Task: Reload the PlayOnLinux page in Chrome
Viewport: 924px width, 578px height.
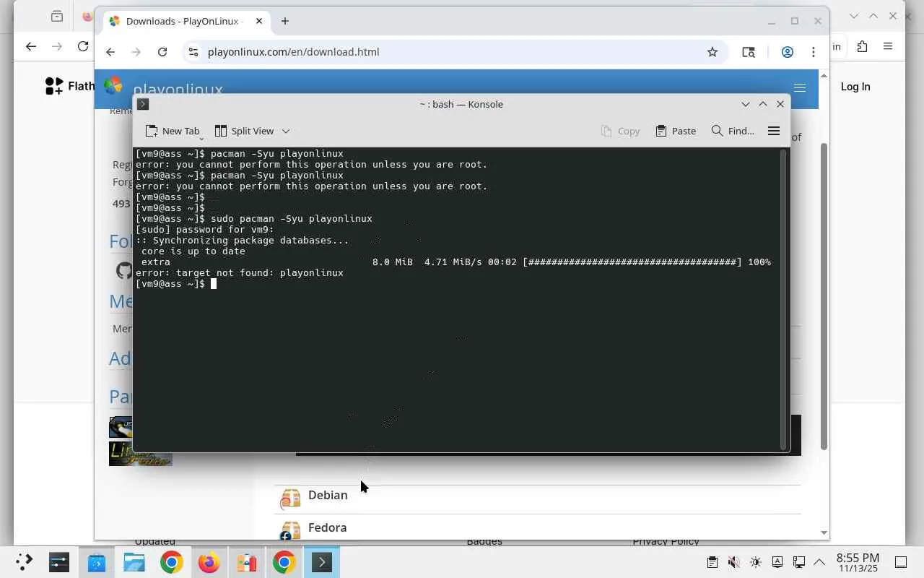Action: click(162, 52)
